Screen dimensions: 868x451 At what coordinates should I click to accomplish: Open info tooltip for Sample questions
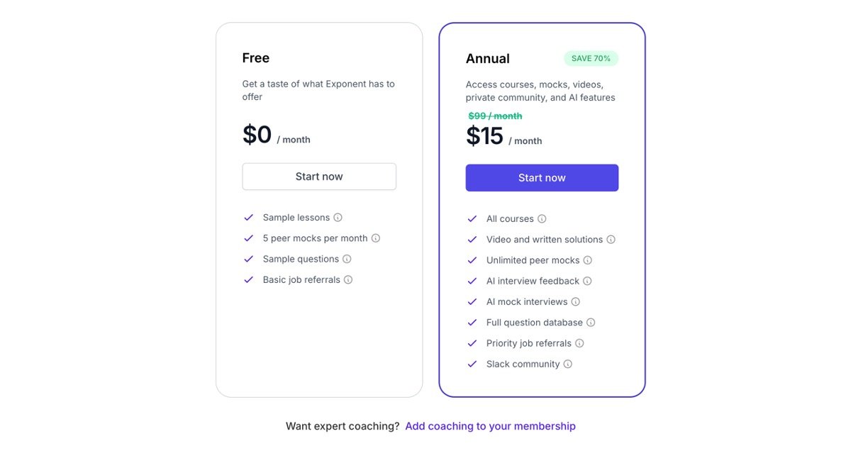pos(347,259)
